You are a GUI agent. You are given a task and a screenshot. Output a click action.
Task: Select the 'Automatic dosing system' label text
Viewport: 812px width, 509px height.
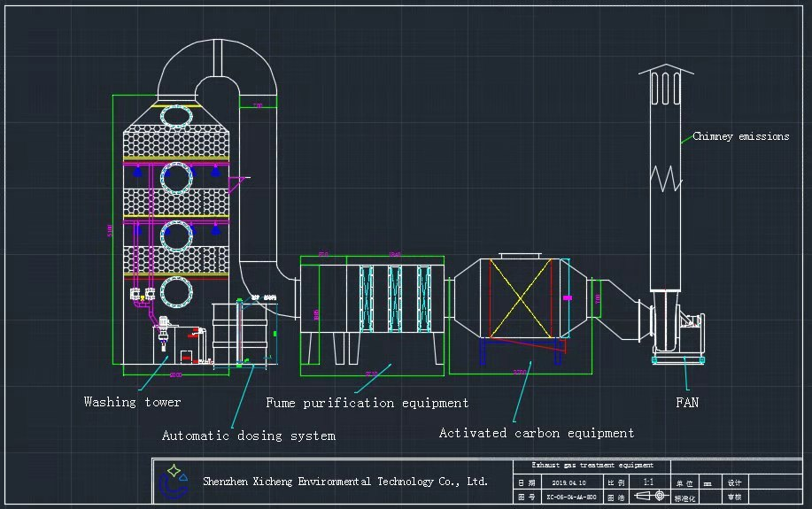(x=248, y=436)
